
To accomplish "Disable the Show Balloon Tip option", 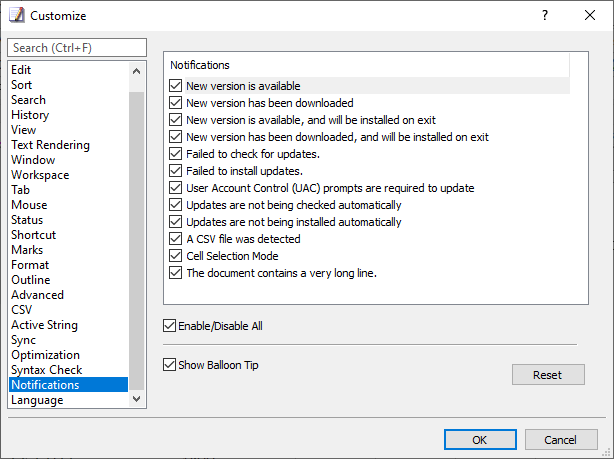I will point(169,365).
